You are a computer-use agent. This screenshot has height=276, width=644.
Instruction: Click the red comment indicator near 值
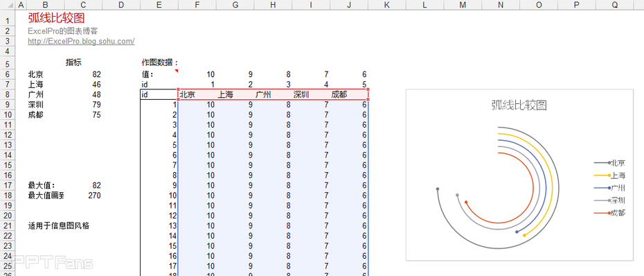[177, 71]
